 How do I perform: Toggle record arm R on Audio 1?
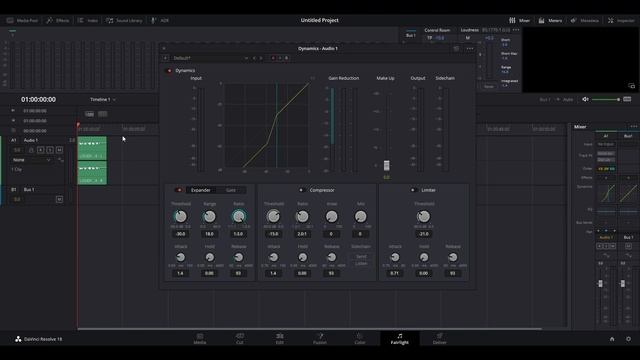(x=40, y=150)
